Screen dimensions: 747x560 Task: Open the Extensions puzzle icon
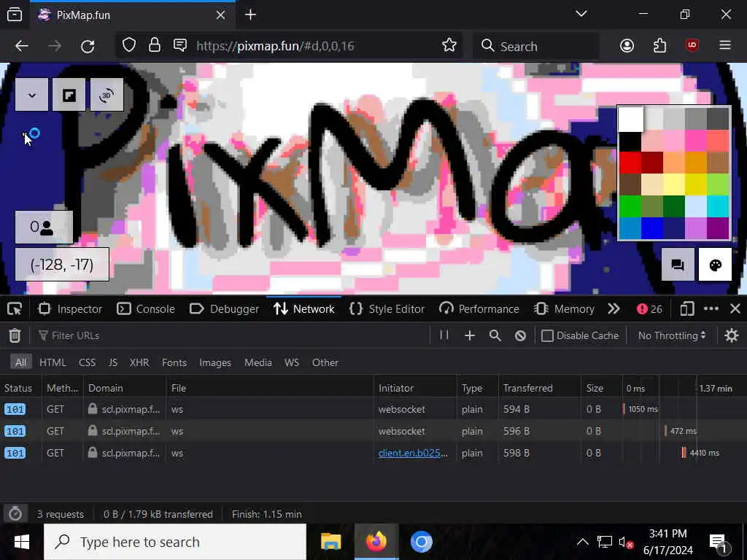[x=659, y=46]
